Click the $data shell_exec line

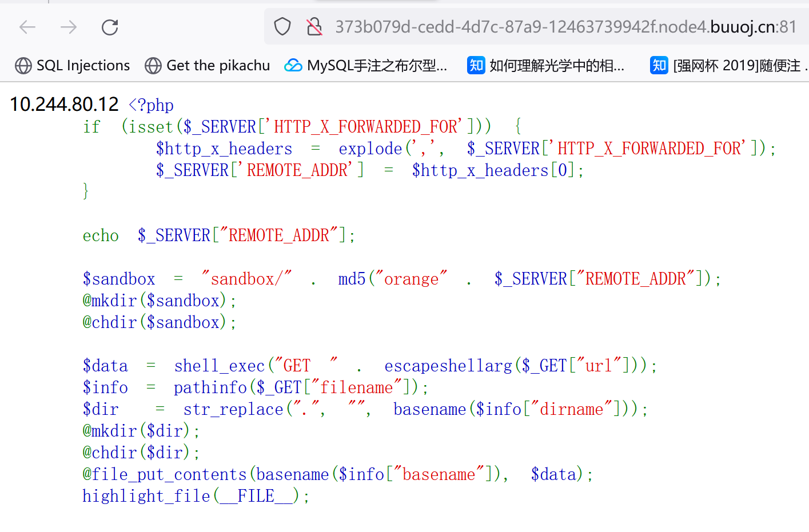[x=370, y=366]
